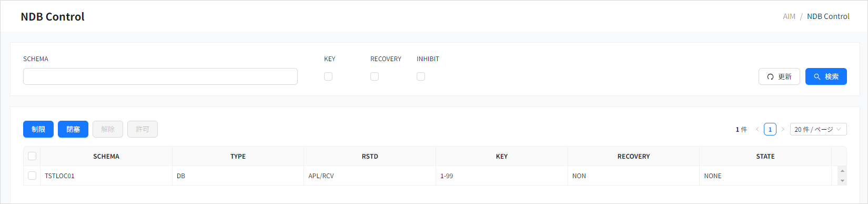The height and width of the screenshot is (204, 868).
Task: Open the 20 件 / ページ page size dropdown
Action: (818, 129)
